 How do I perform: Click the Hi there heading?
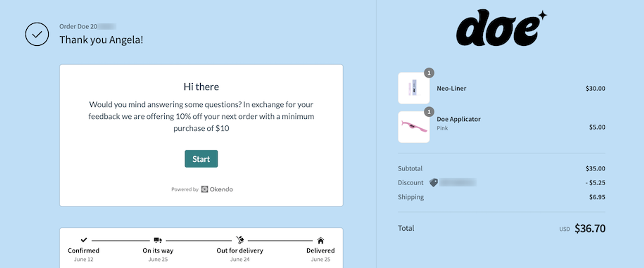pyautogui.click(x=201, y=87)
